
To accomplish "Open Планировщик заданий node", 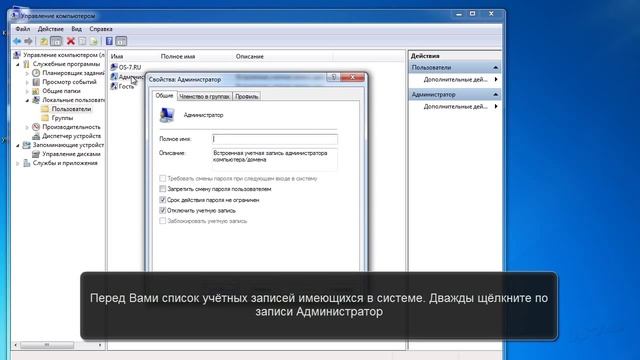I will [x=69, y=73].
